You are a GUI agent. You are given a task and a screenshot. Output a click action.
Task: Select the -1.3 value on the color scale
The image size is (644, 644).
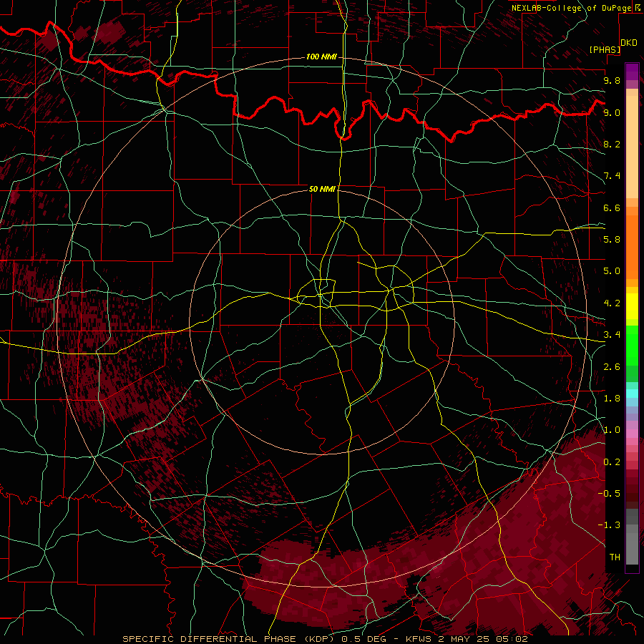609,525
